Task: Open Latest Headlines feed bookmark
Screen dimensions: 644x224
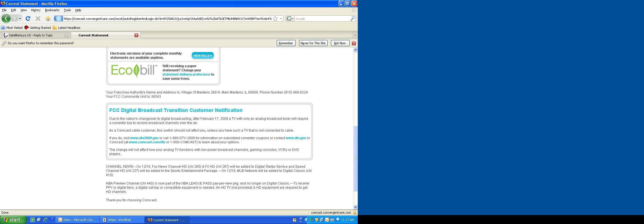Action: (x=67, y=28)
